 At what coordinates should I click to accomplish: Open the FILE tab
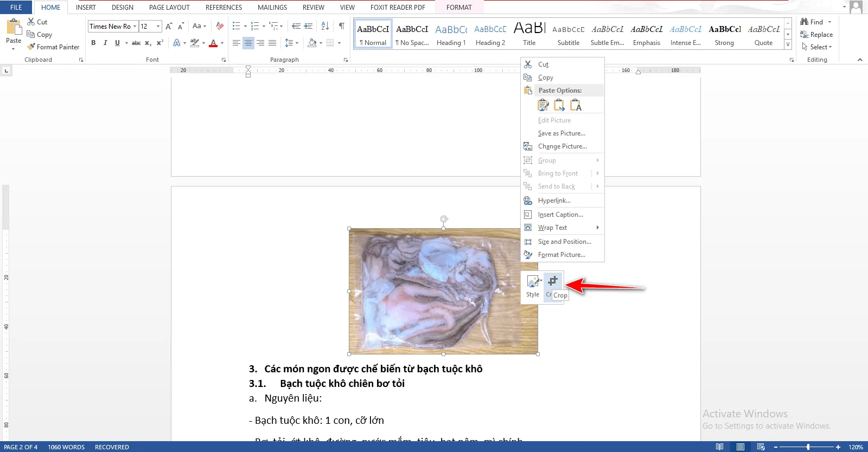pos(16,7)
